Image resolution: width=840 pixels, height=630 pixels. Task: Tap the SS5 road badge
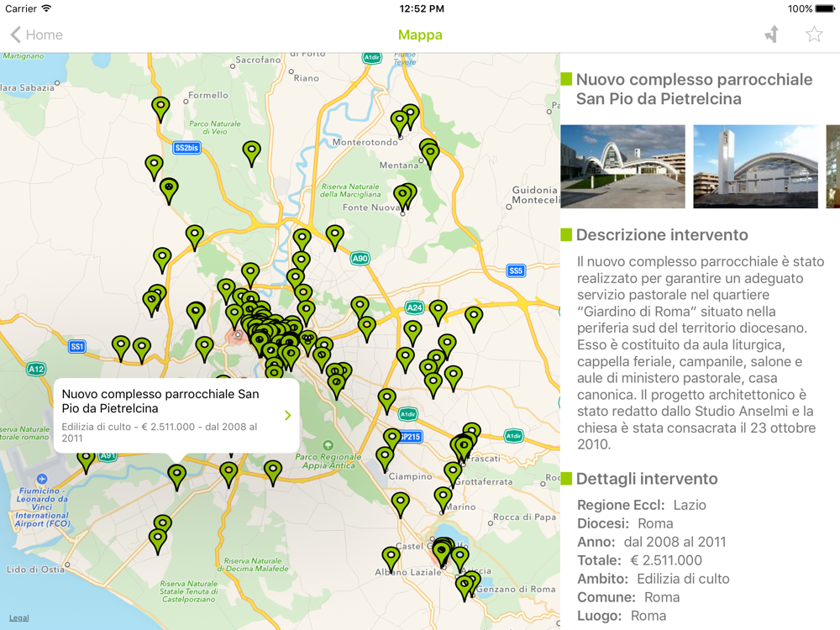pos(516,270)
